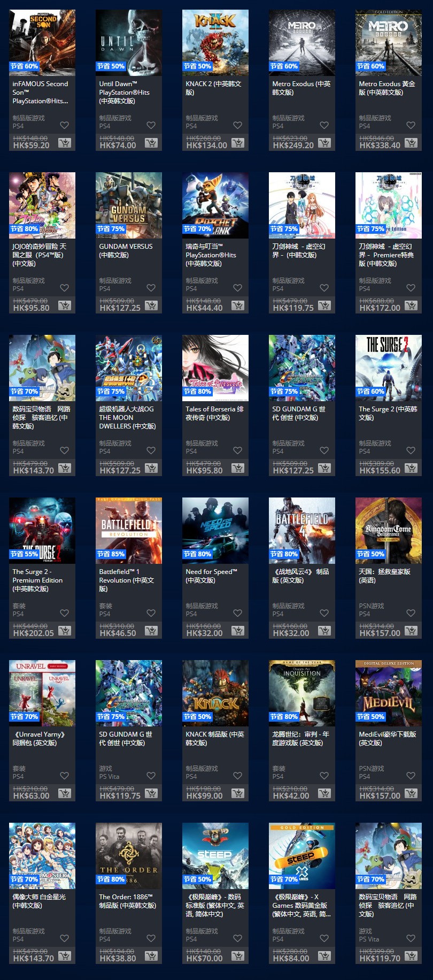Add 刀剑神域 Premiere特典版 to cart
Screen dimensions: 433x980
pos(411,305)
